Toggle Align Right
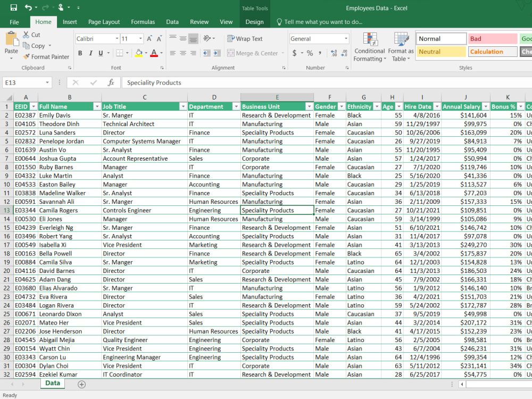532x399 pixels. 194,53
